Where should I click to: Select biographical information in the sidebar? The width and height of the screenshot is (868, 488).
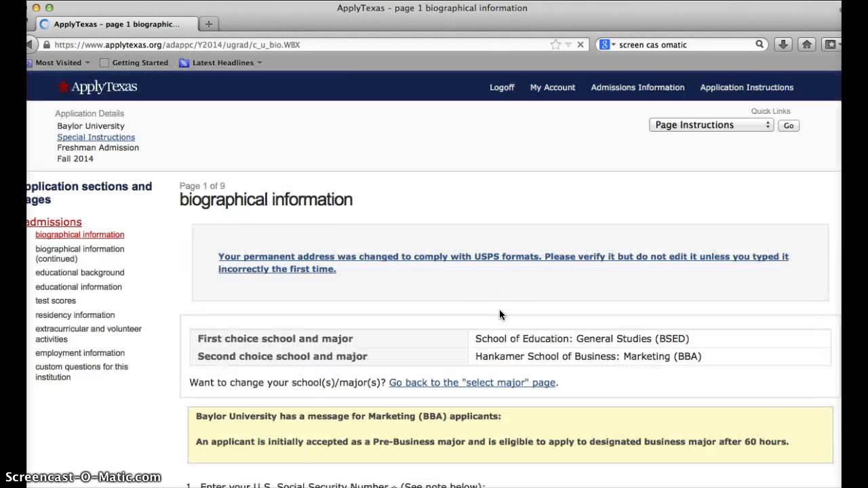point(80,235)
